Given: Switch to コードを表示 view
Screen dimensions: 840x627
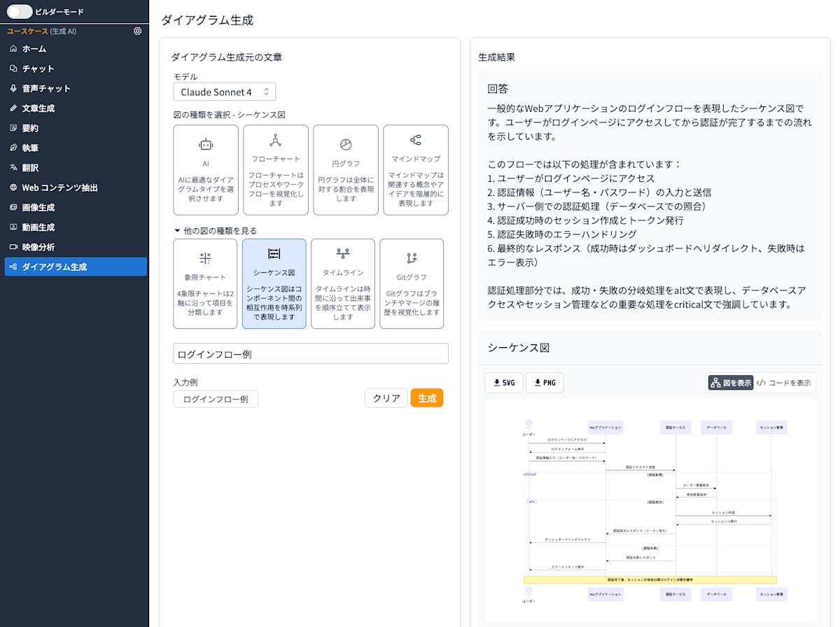Looking at the screenshot, I should (784, 383).
